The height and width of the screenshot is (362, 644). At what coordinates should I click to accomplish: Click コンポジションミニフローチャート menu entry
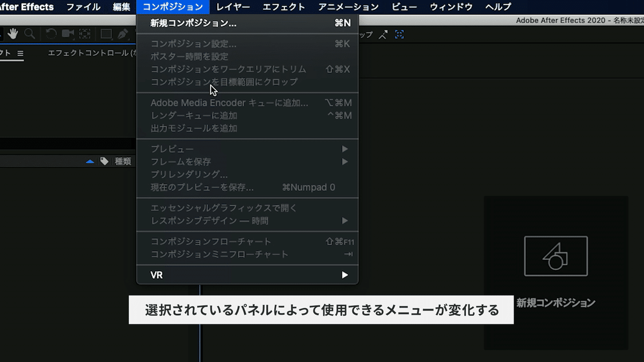[x=247, y=254]
